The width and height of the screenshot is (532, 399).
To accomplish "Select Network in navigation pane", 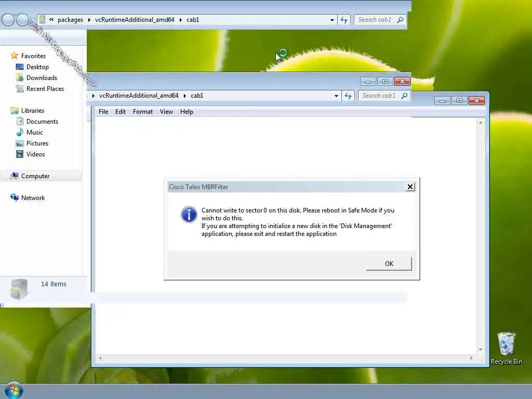I will coord(33,198).
